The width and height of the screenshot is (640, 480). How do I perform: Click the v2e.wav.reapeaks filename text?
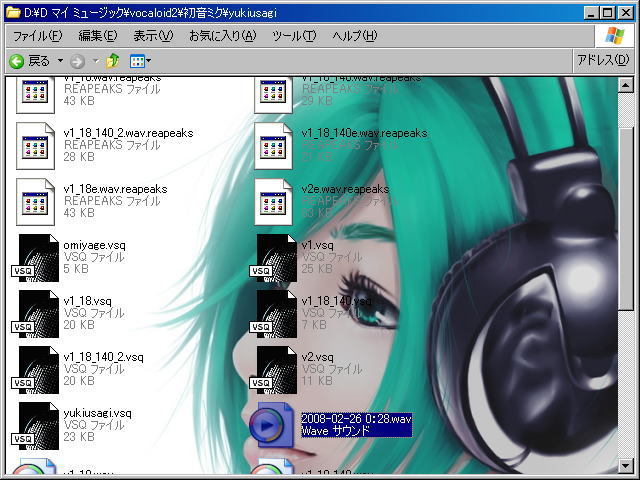coord(345,189)
